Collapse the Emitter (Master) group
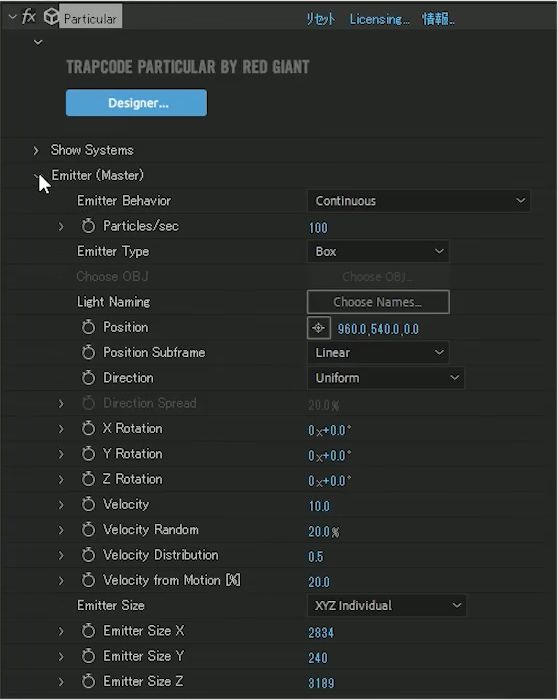558x700 pixels. [37, 176]
